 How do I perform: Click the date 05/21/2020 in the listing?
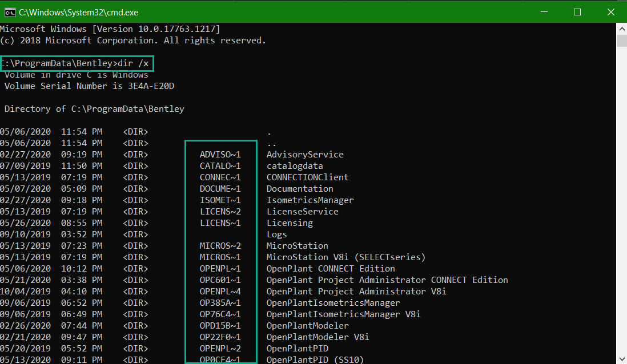tap(26, 280)
